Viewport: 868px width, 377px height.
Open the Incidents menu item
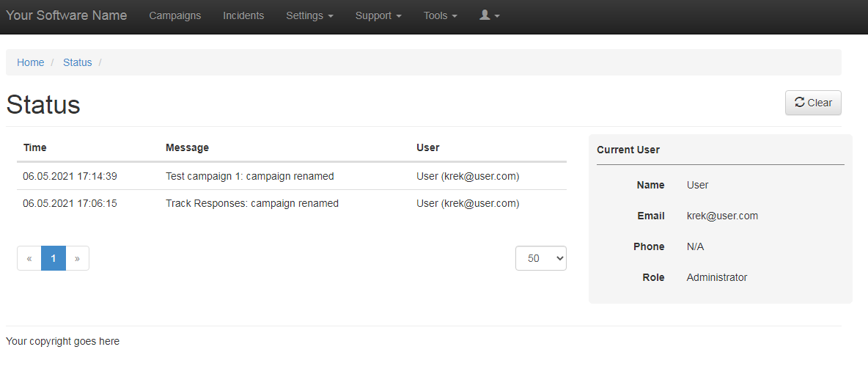(243, 15)
